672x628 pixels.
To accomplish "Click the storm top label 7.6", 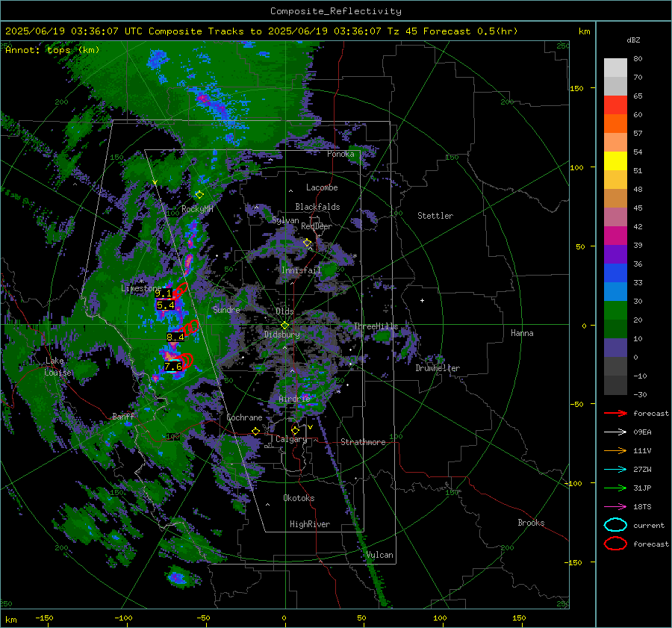I will [x=173, y=367].
